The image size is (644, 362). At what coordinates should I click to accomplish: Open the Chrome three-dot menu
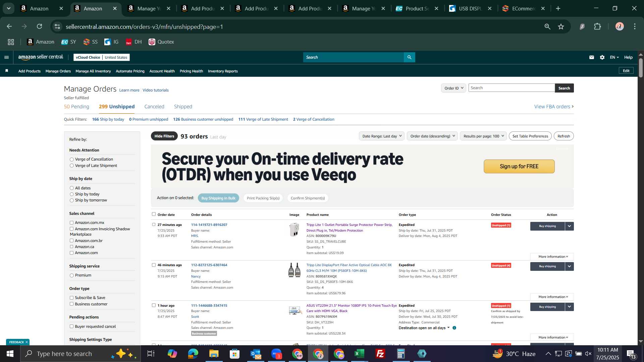(635, 26)
